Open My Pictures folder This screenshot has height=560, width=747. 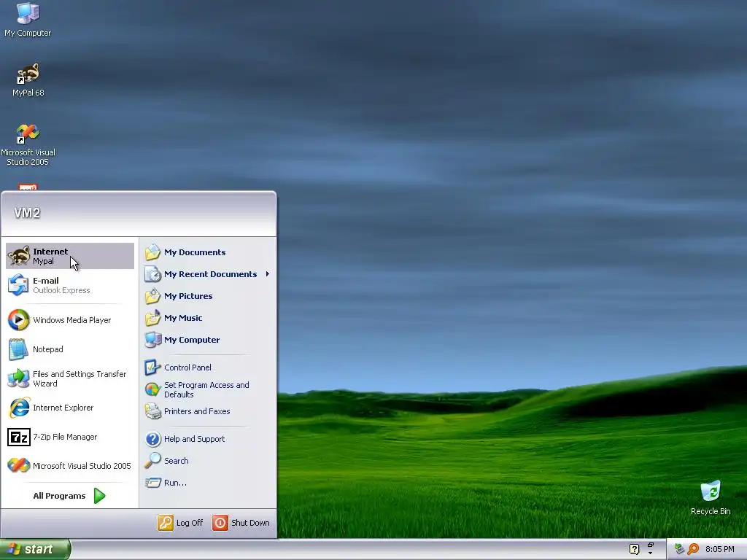click(x=208, y=296)
